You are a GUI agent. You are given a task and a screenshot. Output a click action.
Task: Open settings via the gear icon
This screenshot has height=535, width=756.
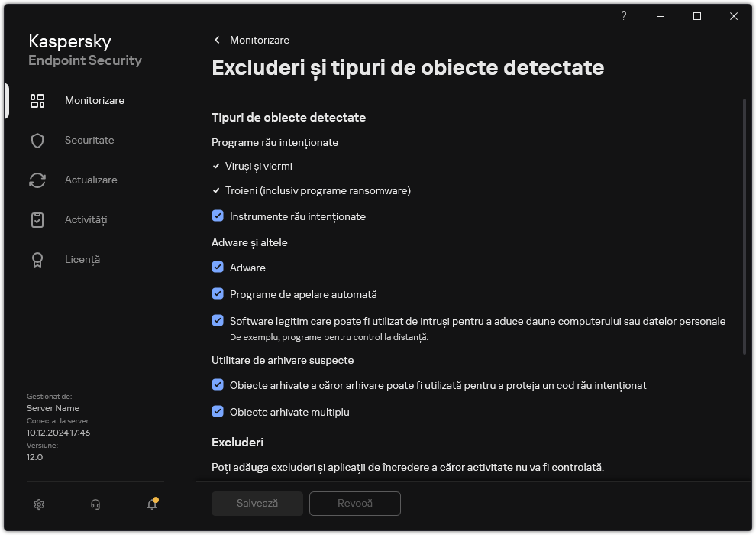coord(40,504)
